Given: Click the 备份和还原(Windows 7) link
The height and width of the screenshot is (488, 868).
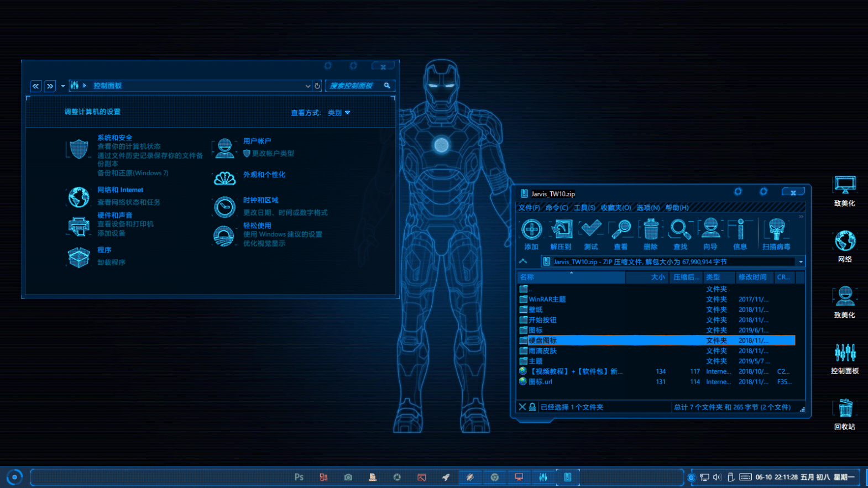Looking at the screenshot, I should pos(133,173).
